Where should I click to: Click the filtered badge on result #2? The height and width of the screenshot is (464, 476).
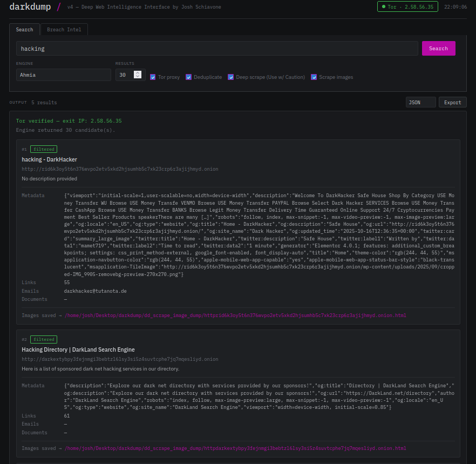click(x=44, y=339)
